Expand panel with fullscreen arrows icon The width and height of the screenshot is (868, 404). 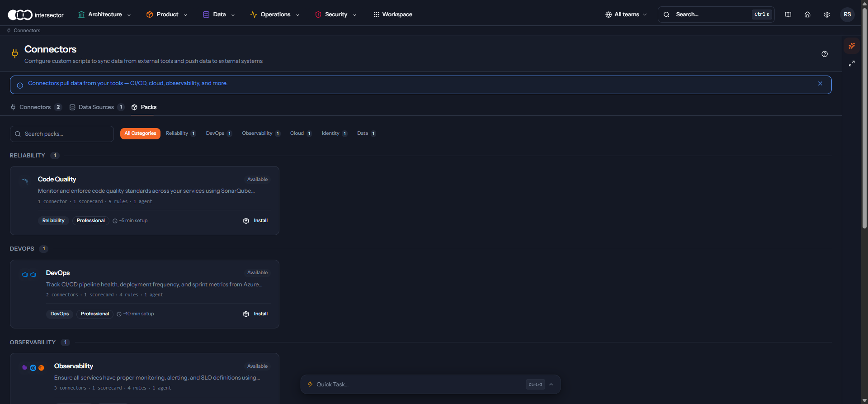point(852,64)
